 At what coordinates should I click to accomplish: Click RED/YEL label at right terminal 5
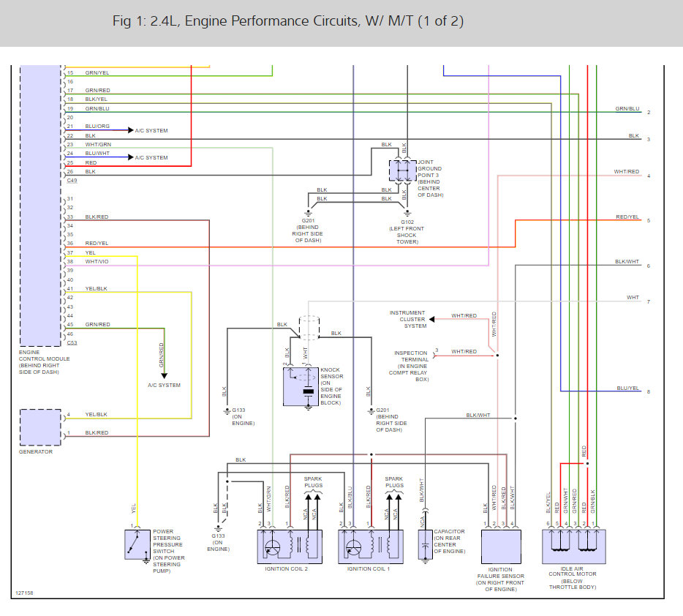coord(627,217)
